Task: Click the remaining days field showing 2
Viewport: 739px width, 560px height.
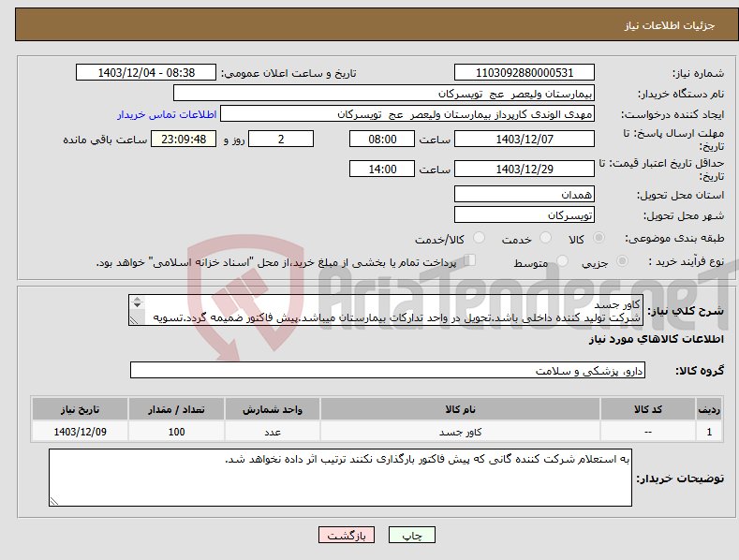Action: (281, 139)
